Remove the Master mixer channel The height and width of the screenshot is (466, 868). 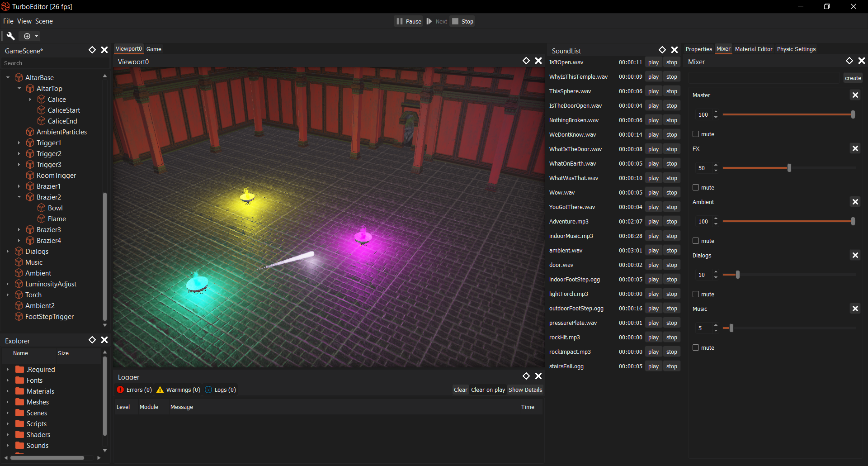[855, 95]
